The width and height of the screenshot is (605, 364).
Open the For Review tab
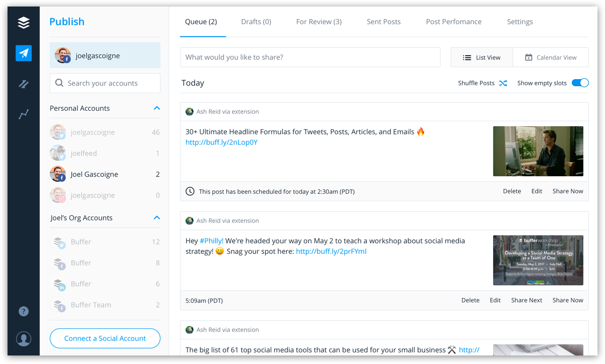point(319,22)
